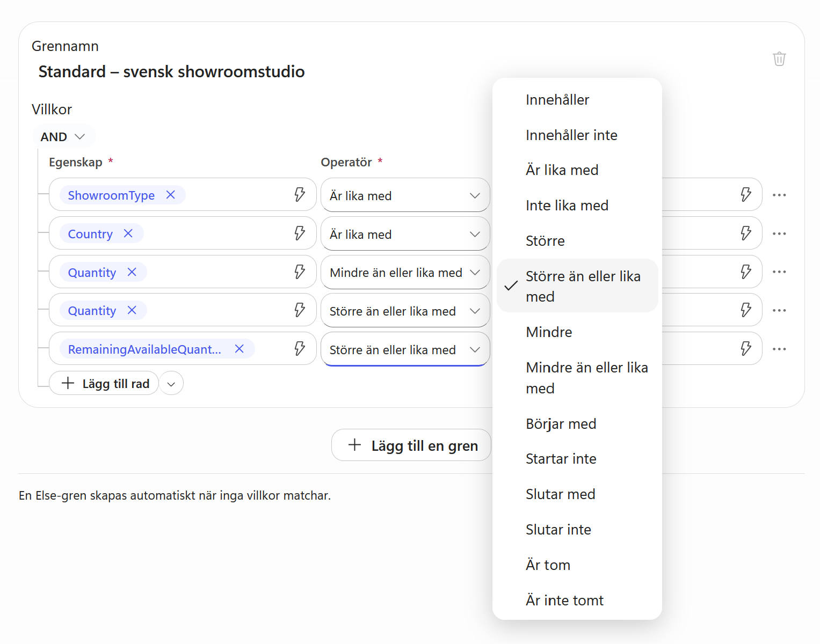Choose 'Är inte tomt' operator
Screen dimensions: 820x644
577,601
